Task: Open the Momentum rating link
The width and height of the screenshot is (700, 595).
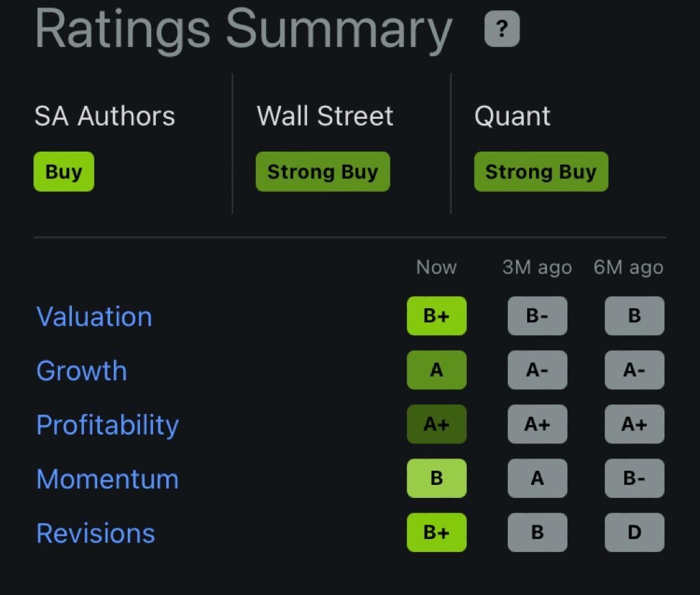Action: [107, 479]
